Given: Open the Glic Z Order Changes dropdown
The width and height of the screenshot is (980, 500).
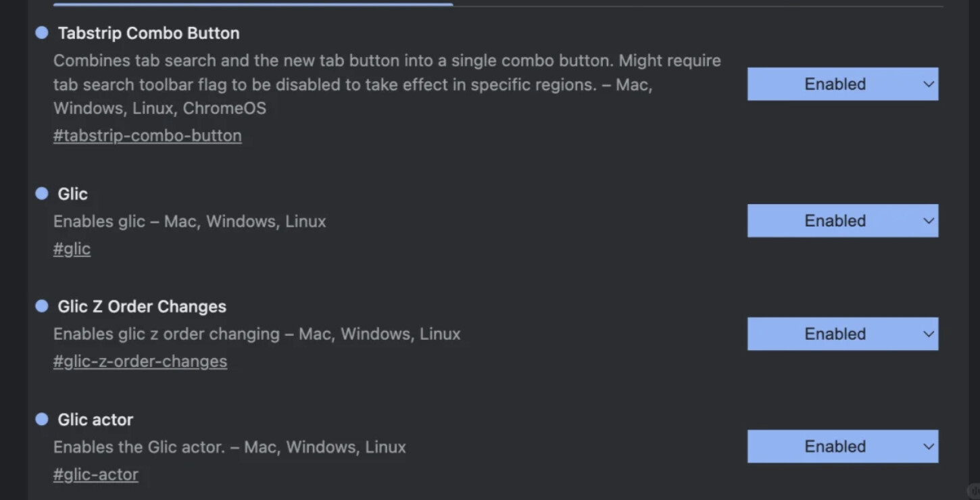Looking at the screenshot, I should click(842, 334).
